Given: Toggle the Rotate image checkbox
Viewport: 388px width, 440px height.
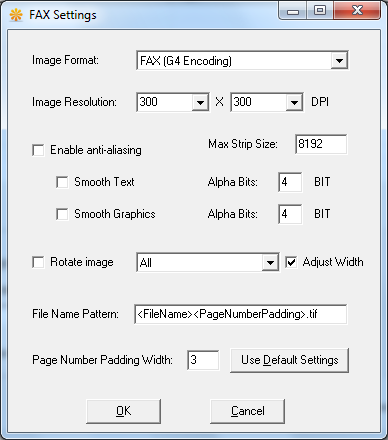Looking at the screenshot, I should [x=38, y=262].
